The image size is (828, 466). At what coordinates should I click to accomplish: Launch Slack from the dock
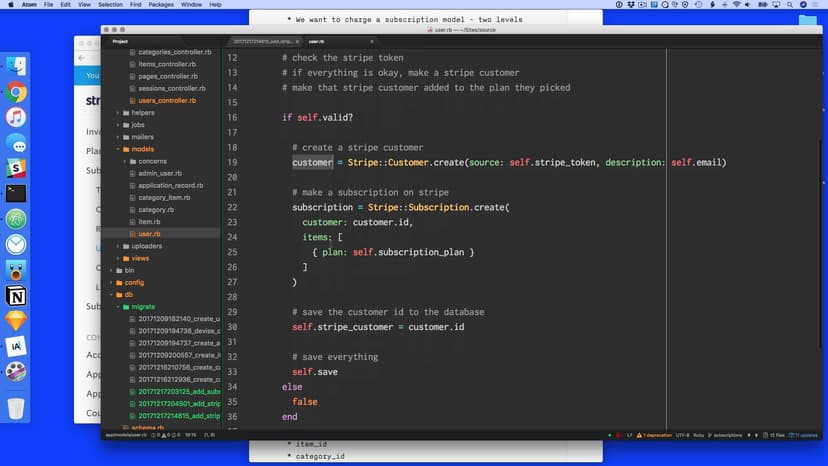pos(16,168)
